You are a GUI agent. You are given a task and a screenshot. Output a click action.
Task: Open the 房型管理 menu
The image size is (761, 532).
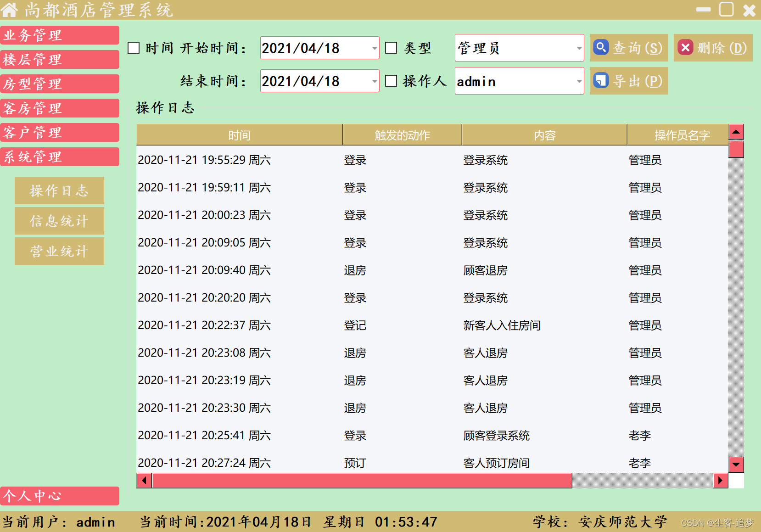[x=60, y=84]
